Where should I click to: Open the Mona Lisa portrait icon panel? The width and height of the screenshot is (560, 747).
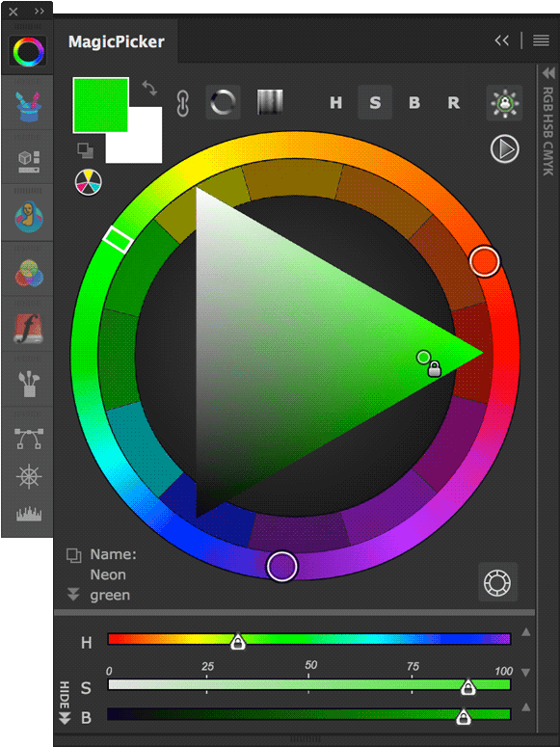29,216
